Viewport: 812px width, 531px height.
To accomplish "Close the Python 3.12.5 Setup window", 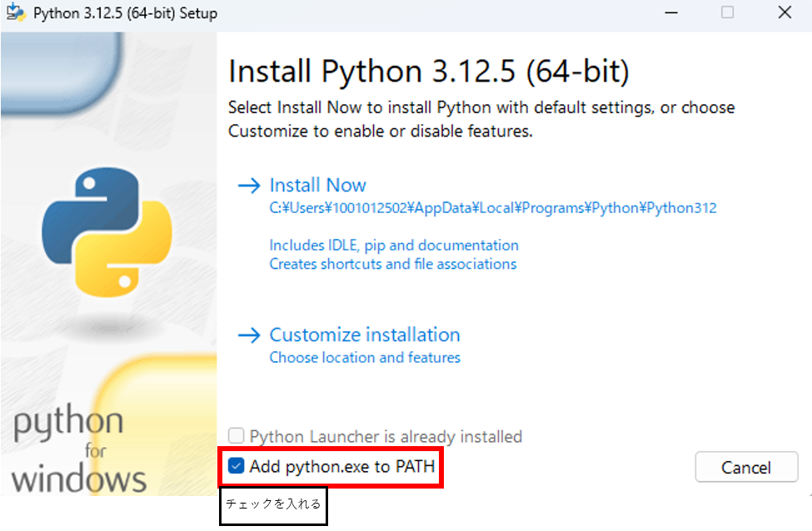I will tap(785, 12).
